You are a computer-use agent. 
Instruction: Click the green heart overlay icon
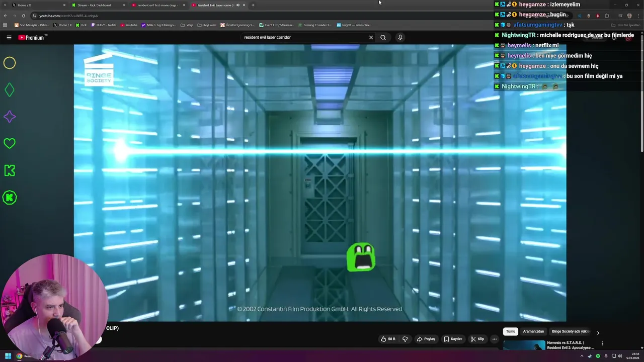pyautogui.click(x=10, y=144)
